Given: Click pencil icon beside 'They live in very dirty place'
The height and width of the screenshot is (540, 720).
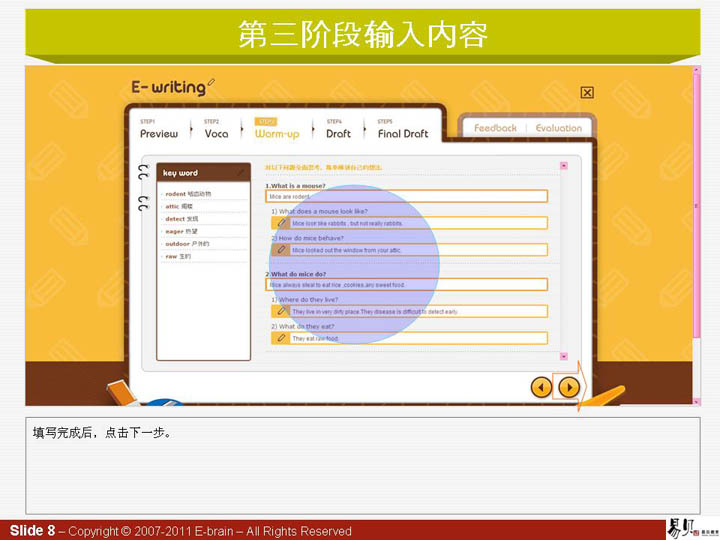Looking at the screenshot, I should 281,312.
